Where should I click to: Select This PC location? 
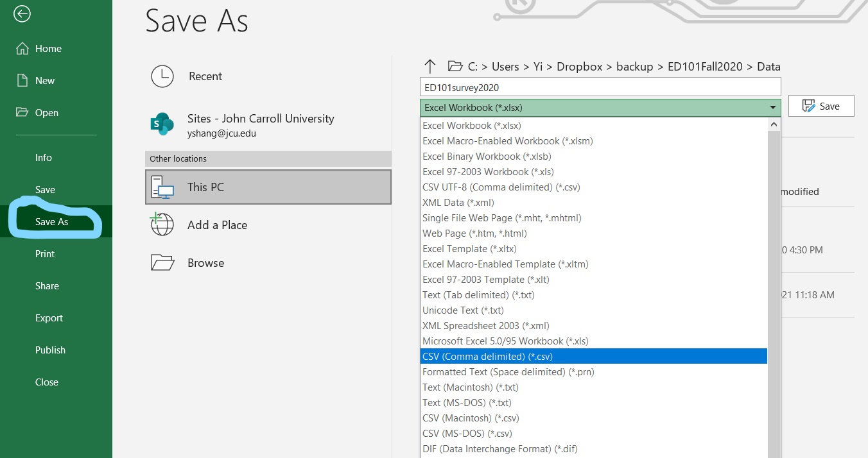268,187
